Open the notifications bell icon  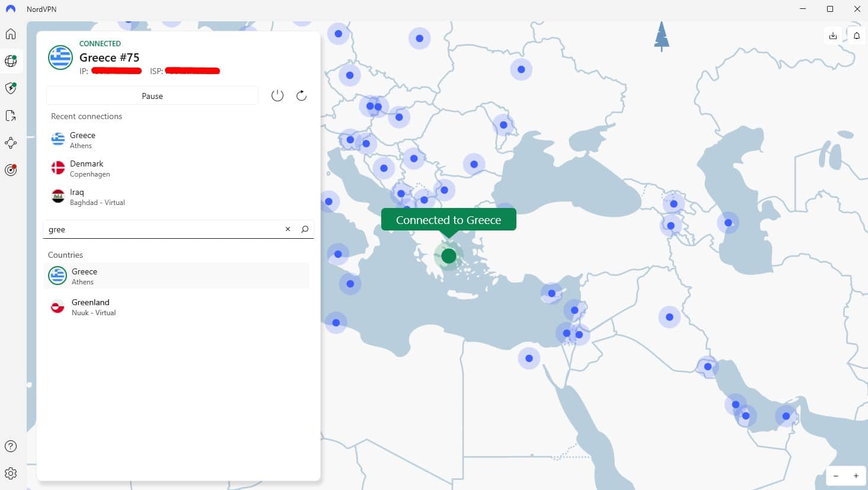click(857, 36)
